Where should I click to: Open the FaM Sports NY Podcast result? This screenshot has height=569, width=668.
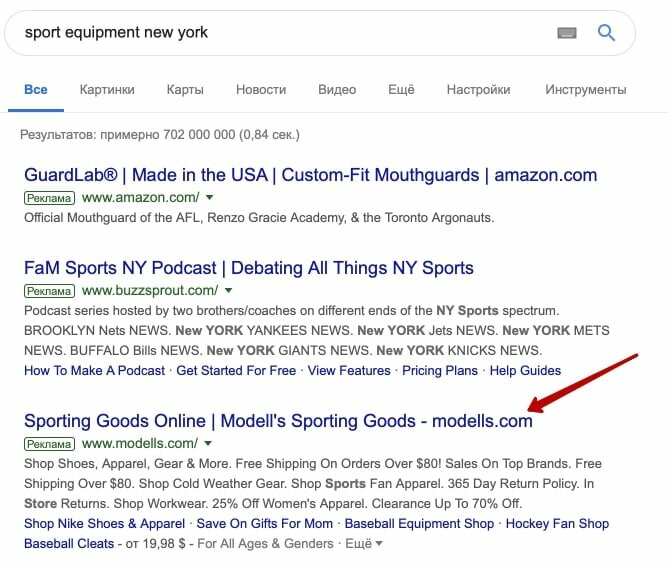point(249,268)
